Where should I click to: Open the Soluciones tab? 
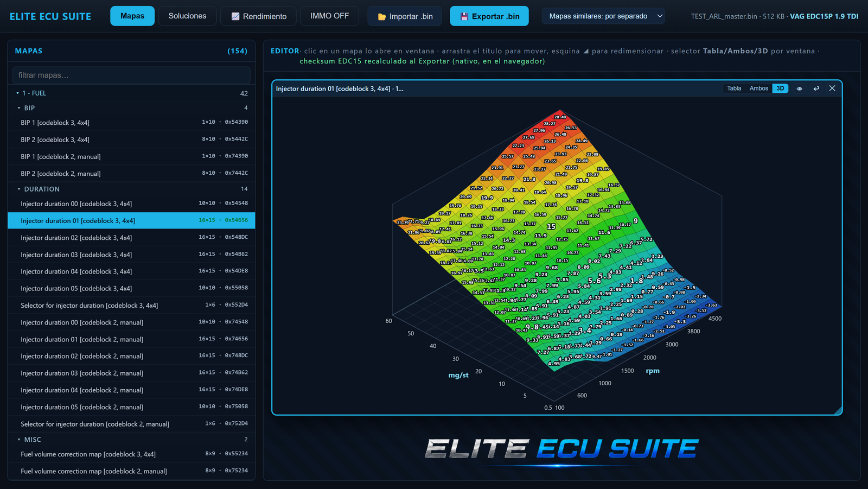pyautogui.click(x=187, y=16)
